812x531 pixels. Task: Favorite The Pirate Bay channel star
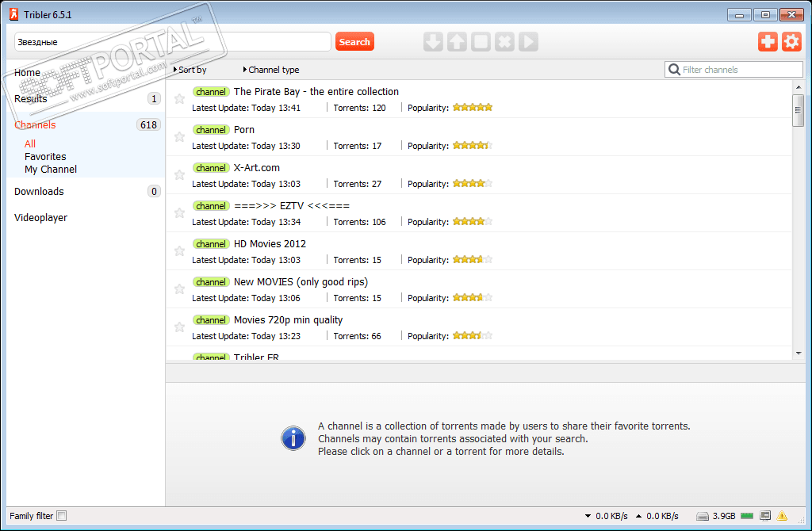[179, 98]
